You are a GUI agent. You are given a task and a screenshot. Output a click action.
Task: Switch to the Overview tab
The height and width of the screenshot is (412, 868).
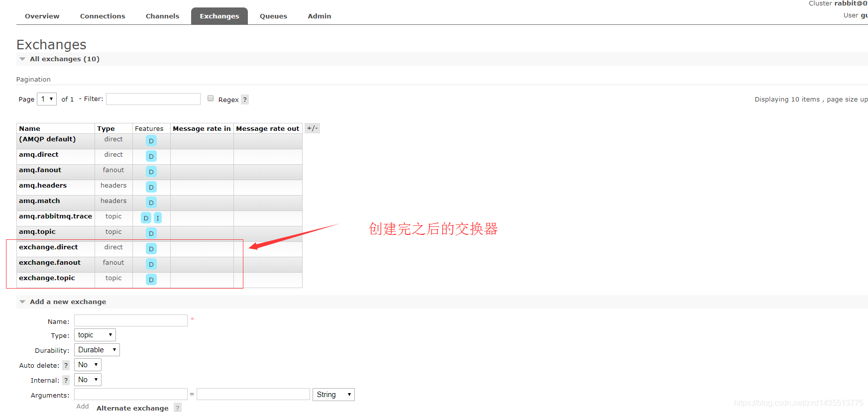pos(42,16)
